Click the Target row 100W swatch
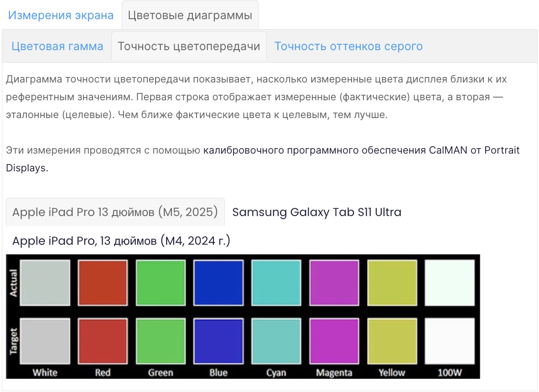The image size is (539, 392). tap(450, 341)
